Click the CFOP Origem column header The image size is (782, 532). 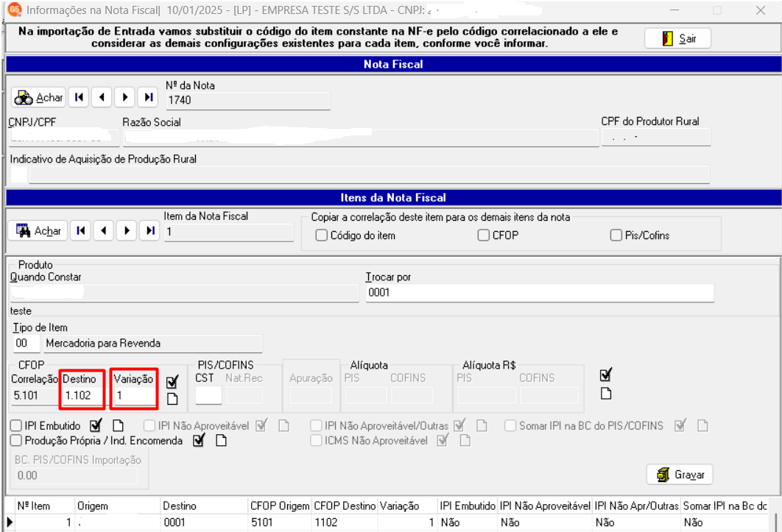(x=280, y=506)
